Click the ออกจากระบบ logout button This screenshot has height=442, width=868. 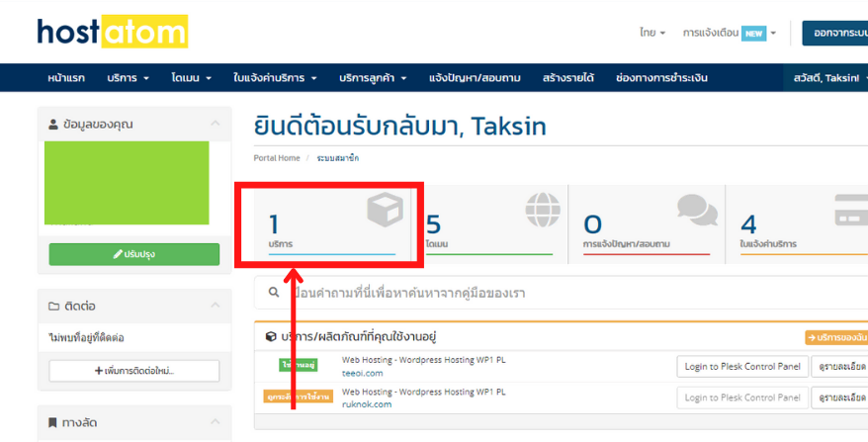coord(835,34)
